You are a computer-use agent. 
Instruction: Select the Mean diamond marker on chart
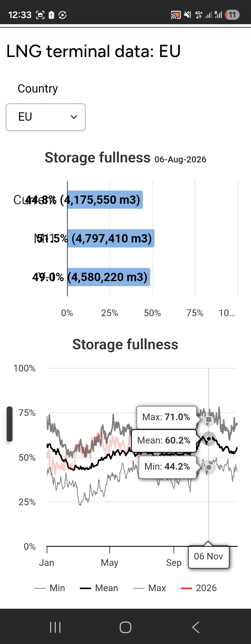tap(209, 439)
